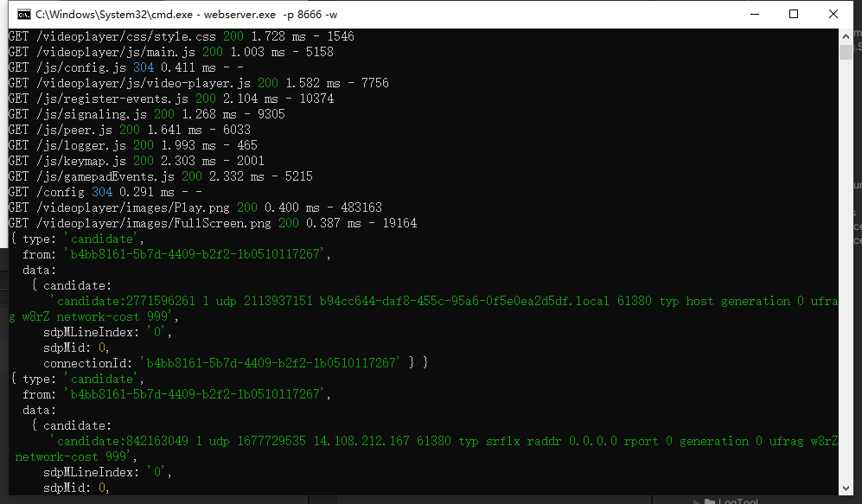Click the scrollbar down arrow
The image size is (862, 504).
tap(846, 488)
